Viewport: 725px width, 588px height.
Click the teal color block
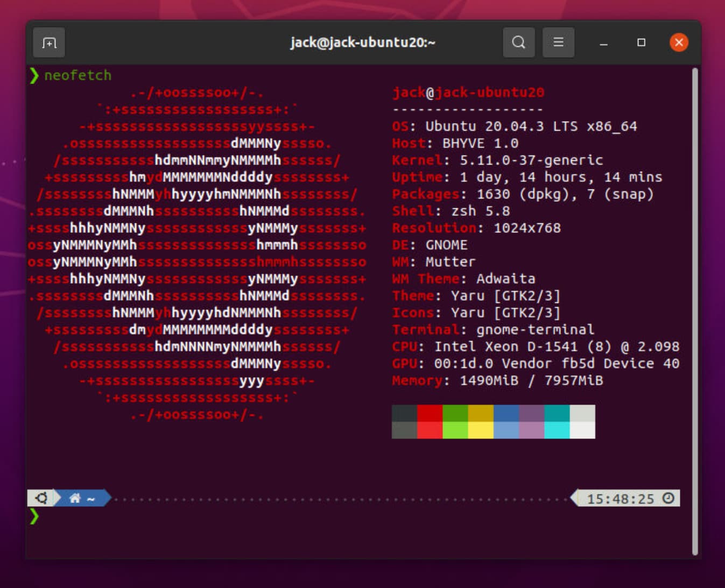(557, 413)
